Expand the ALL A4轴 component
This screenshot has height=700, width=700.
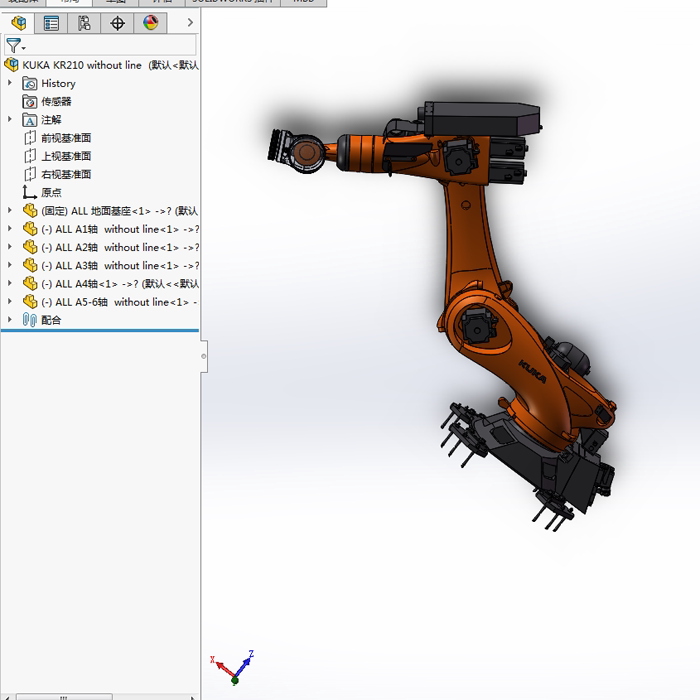[x=10, y=283]
